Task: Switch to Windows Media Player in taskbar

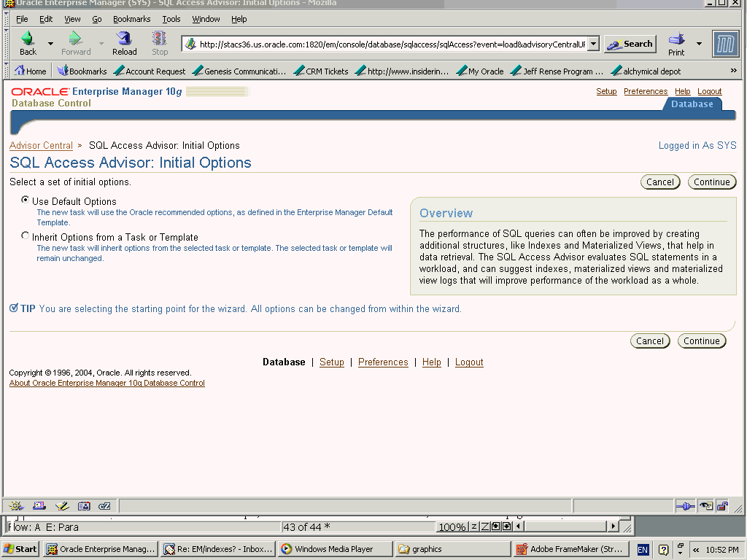Action: pyautogui.click(x=334, y=549)
